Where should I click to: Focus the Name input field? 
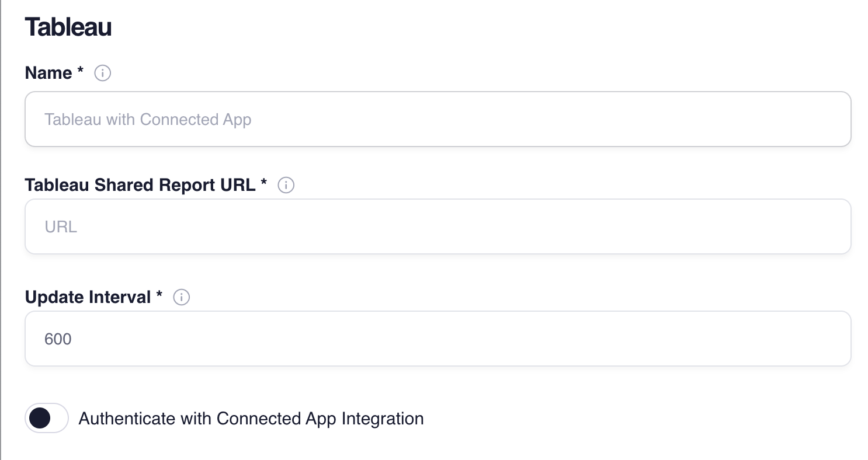tap(438, 119)
